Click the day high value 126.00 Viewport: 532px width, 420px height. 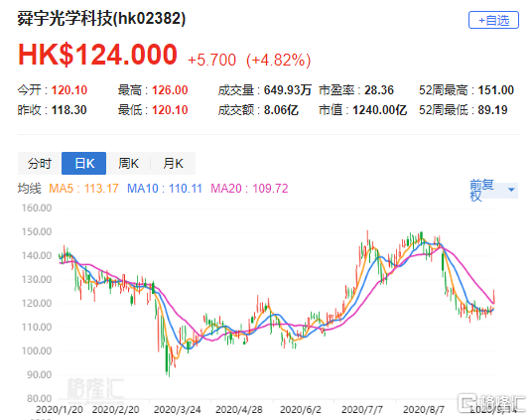click(x=170, y=90)
